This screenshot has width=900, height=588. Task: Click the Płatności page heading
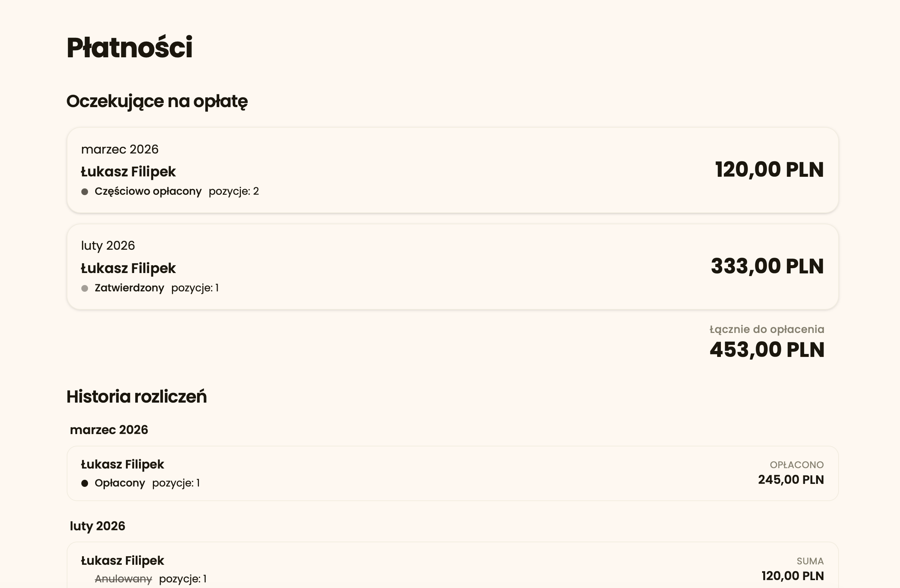coord(129,48)
